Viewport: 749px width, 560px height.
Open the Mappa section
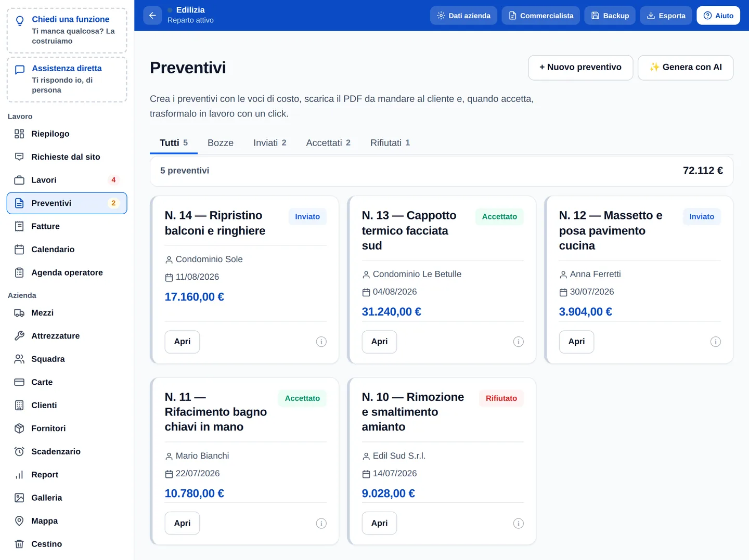pyautogui.click(x=67, y=521)
